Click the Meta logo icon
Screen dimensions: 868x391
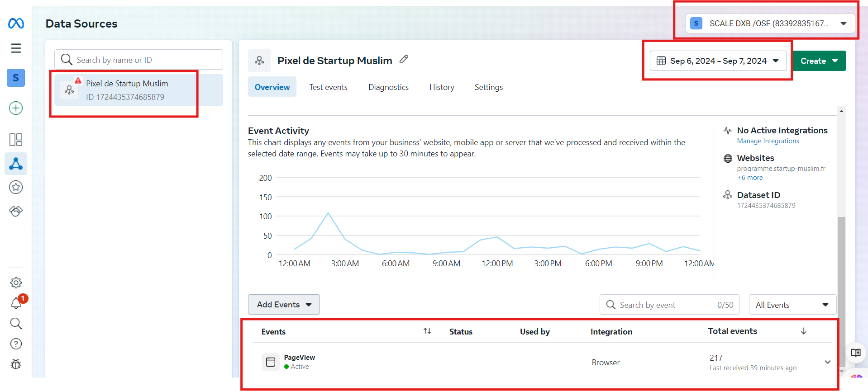click(16, 24)
